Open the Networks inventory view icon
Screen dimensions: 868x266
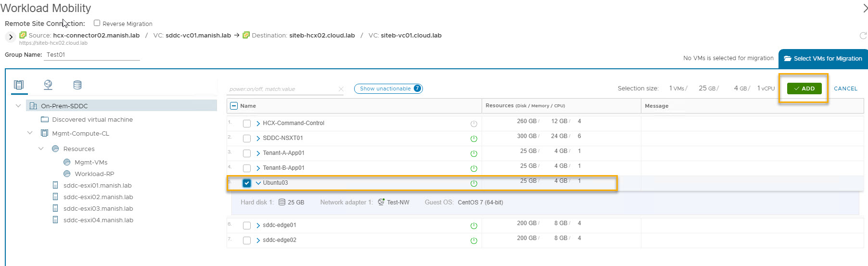[48, 85]
